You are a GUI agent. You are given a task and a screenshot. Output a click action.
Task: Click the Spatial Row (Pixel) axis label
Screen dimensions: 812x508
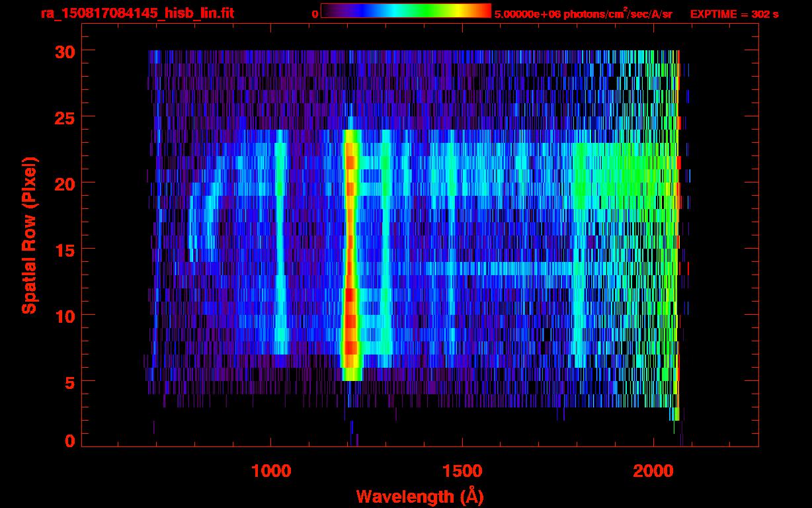coord(29,235)
